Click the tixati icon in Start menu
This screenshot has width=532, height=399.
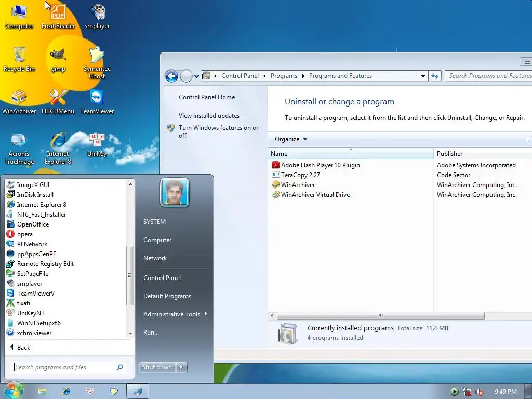point(10,303)
